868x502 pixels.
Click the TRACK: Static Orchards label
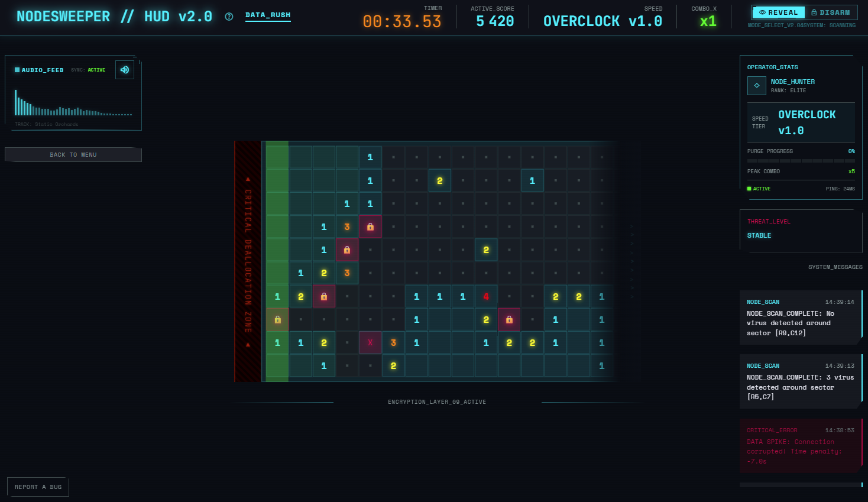(x=47, y=124)
